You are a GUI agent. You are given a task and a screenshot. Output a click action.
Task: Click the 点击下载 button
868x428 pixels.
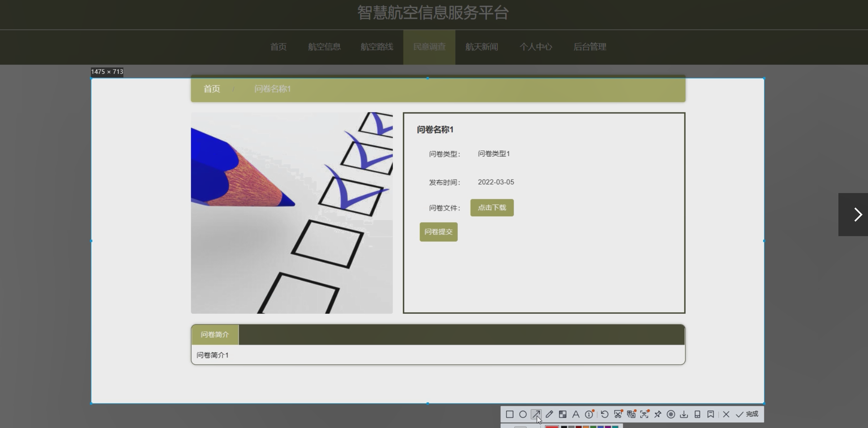(x=492, y=208)
